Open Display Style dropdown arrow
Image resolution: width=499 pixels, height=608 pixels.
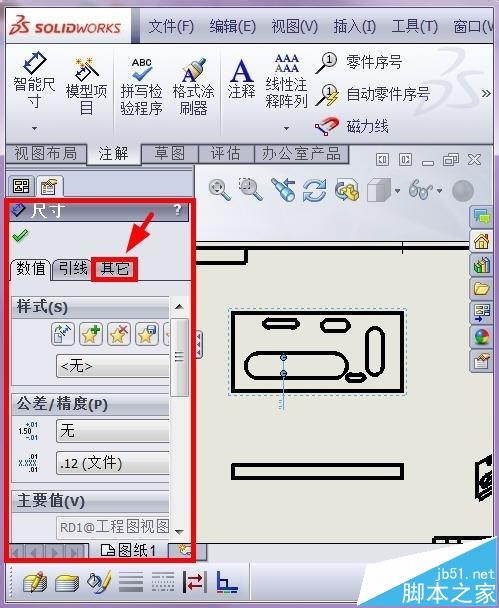397,191
